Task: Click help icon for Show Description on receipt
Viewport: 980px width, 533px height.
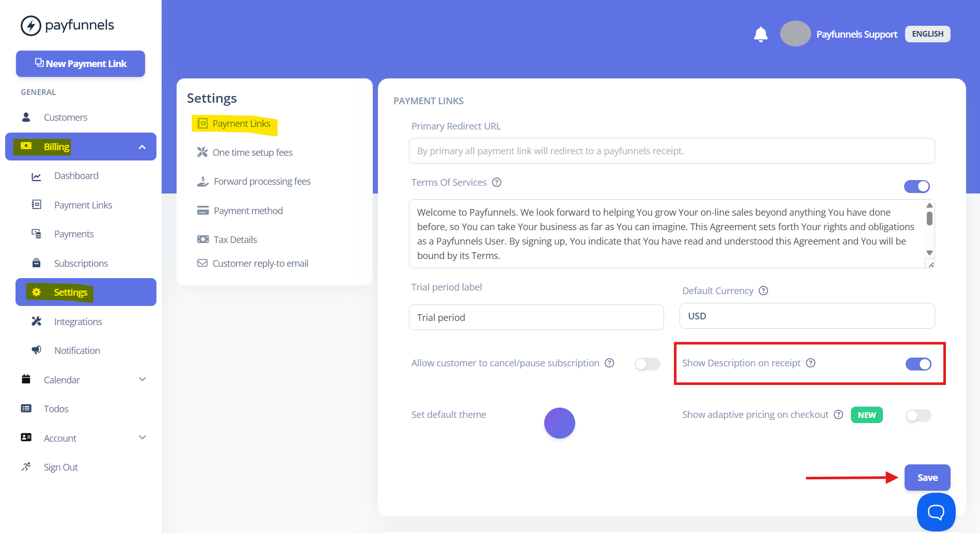Action: click(811, 363)
